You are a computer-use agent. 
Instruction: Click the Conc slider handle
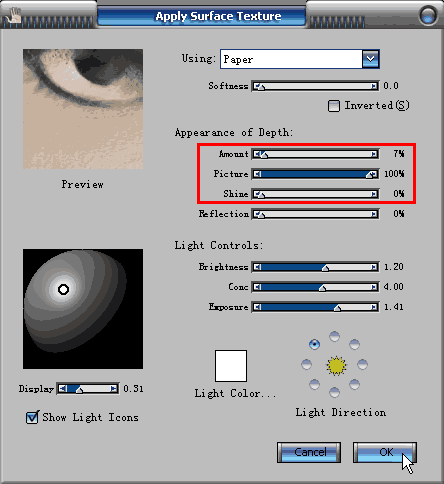tap(322, 288)
